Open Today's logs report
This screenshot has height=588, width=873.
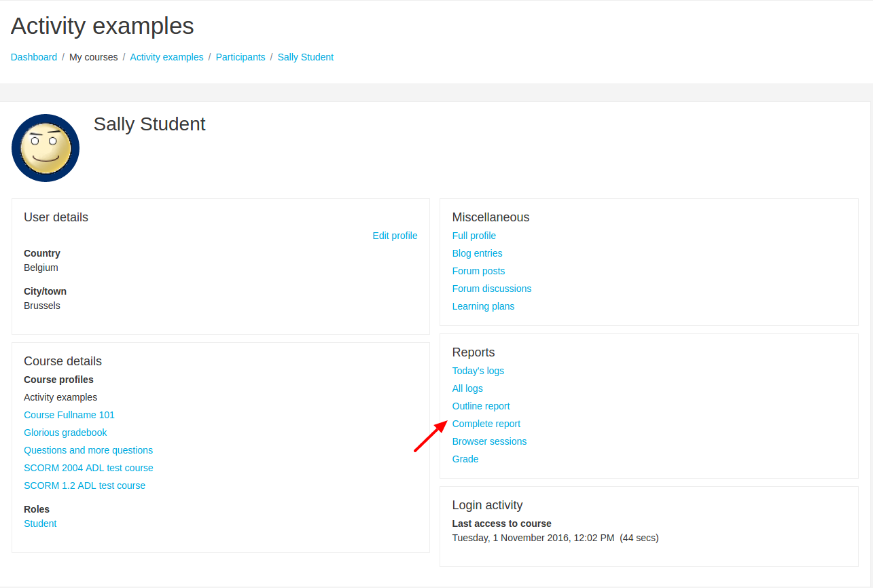pyautogui.click(x=478, y=371)
